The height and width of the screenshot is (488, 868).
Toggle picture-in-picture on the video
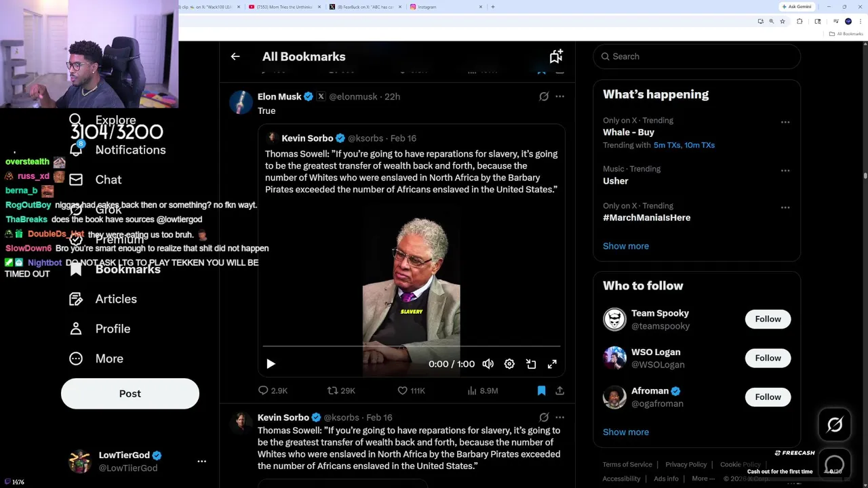(531, 364)
